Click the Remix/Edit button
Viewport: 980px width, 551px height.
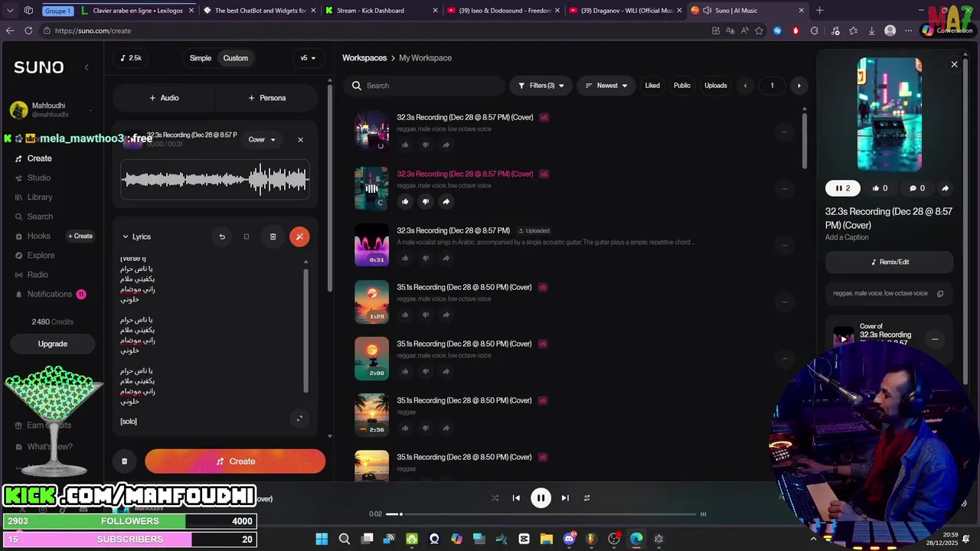coord(890,262)
